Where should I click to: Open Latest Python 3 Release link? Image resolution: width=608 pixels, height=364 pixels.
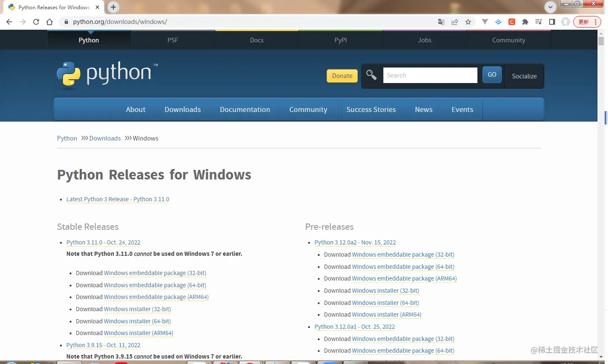tap(118, 199)
